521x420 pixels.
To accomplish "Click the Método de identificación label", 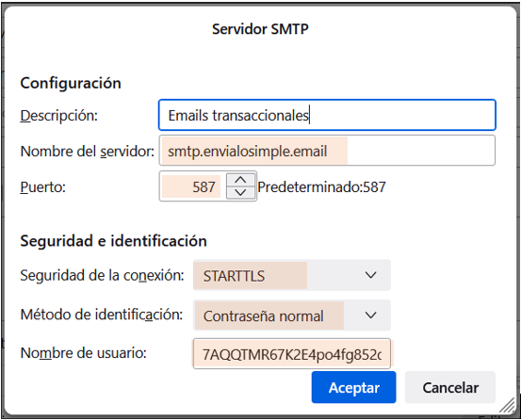I will pos(102,315).
